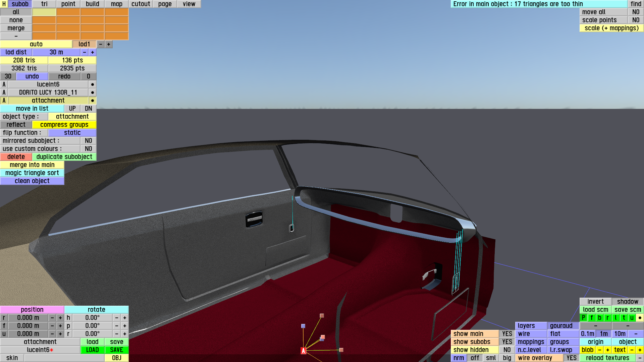Click the heading rotation value field
644x362 pixels.
click(92, 318)
